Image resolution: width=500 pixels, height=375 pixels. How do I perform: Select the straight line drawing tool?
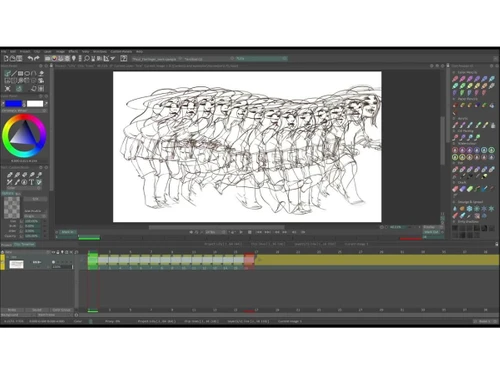[14, 73]
